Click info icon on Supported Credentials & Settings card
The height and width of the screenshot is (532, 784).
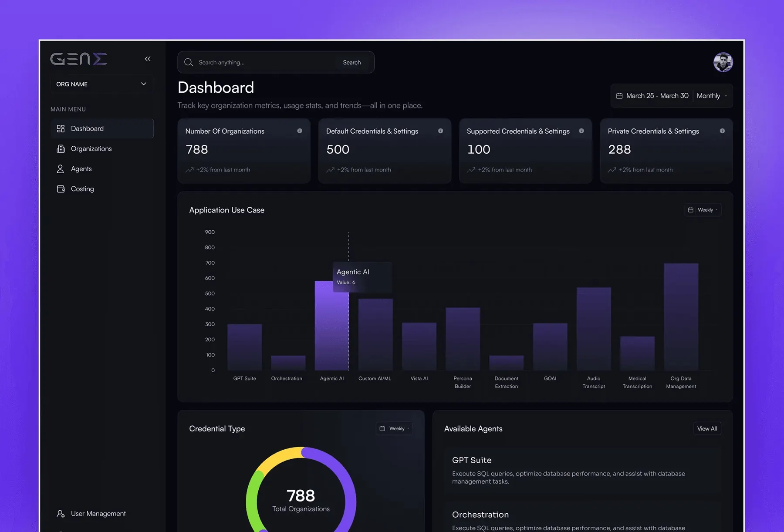(581, 131)
